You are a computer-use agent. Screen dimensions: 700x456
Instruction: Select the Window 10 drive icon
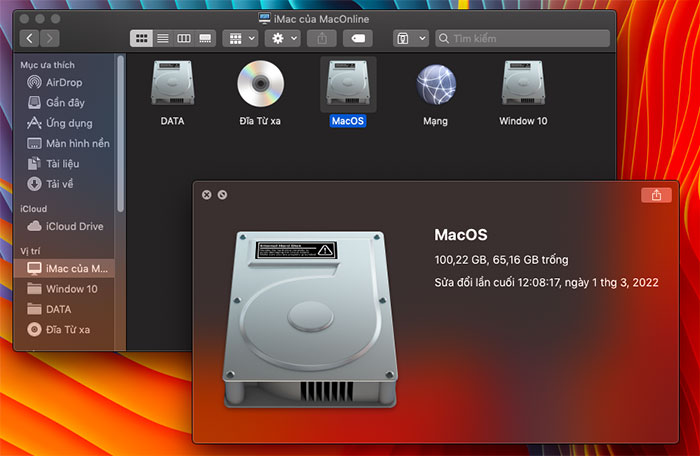(x=523, y=84)
